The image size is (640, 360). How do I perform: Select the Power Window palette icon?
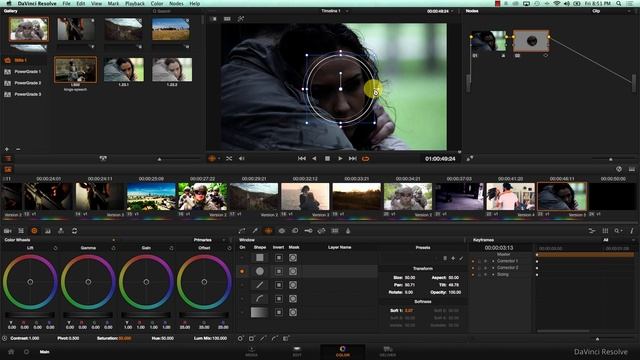(x=268, y=231)
